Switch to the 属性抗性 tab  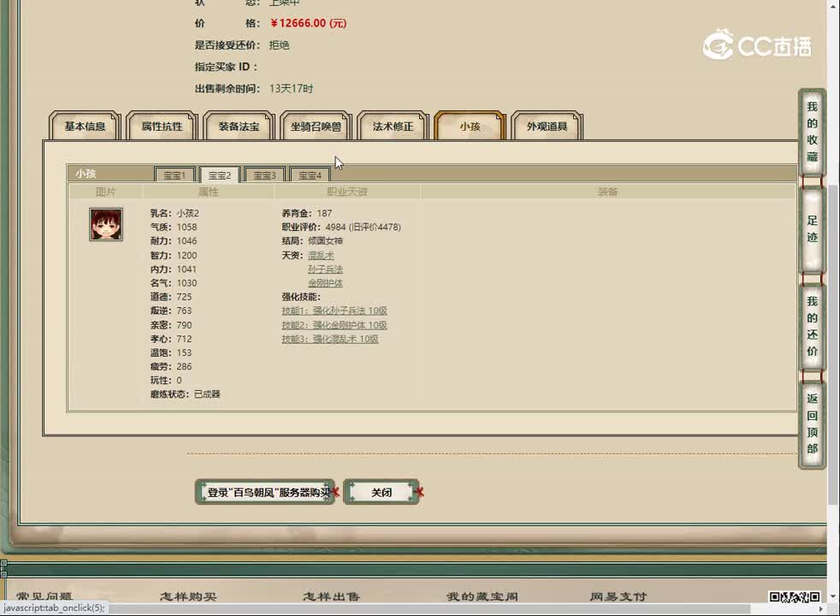162,127
